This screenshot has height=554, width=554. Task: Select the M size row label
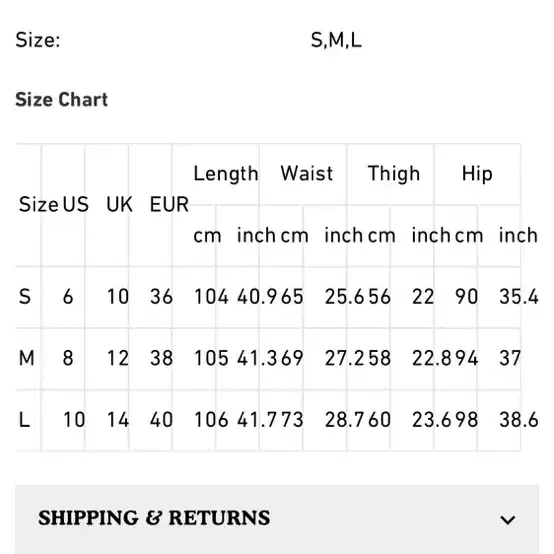27,358
